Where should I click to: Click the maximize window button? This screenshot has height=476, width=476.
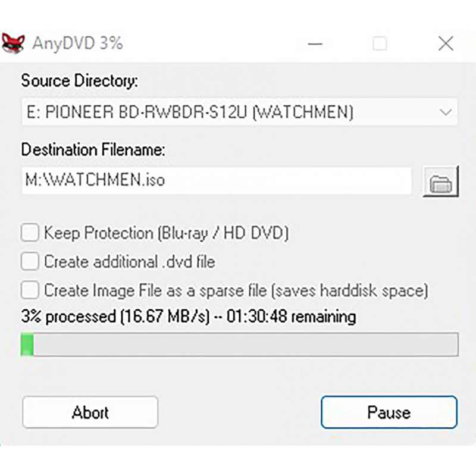(x=380, y=43)
